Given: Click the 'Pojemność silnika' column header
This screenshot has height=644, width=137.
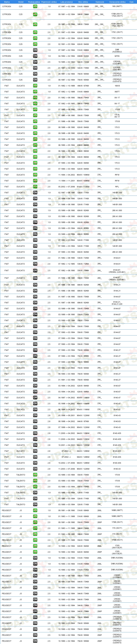Looking at the screenshot, I should [49, 2].
